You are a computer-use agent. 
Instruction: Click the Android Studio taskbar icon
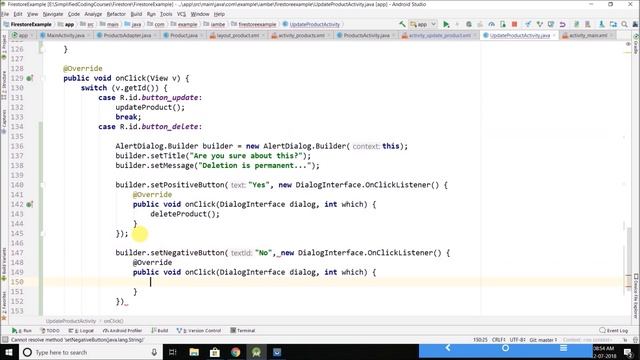[256, 352]
